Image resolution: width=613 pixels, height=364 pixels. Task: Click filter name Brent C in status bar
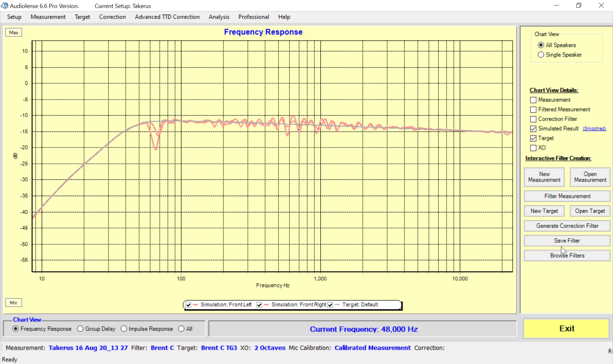coord(162,348)
